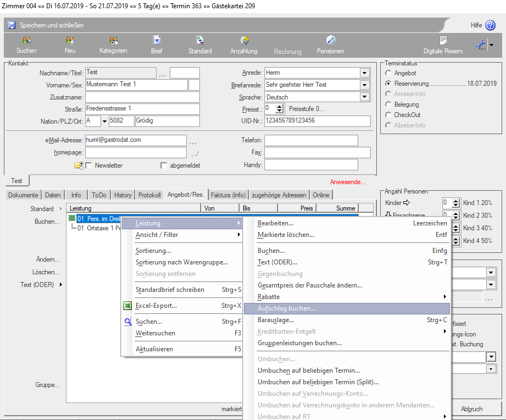Open the Nation dropdown arrow

(104, 121)
